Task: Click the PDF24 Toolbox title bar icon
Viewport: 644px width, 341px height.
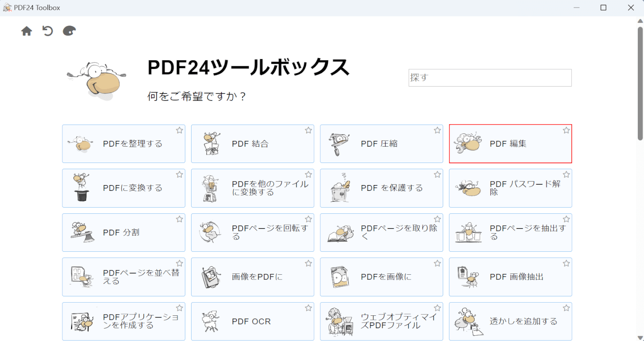Action: click(x=7, y=8)
